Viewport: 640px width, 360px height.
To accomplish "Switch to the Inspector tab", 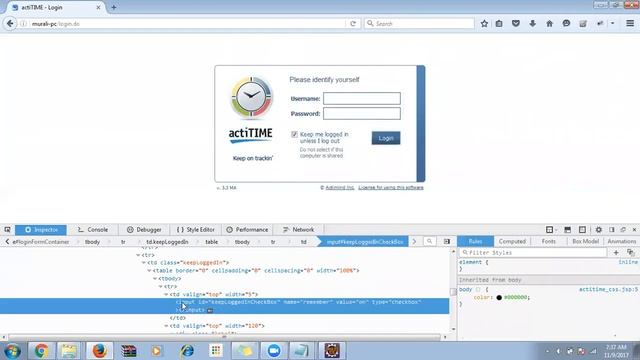I will click(x=41, y=230).
